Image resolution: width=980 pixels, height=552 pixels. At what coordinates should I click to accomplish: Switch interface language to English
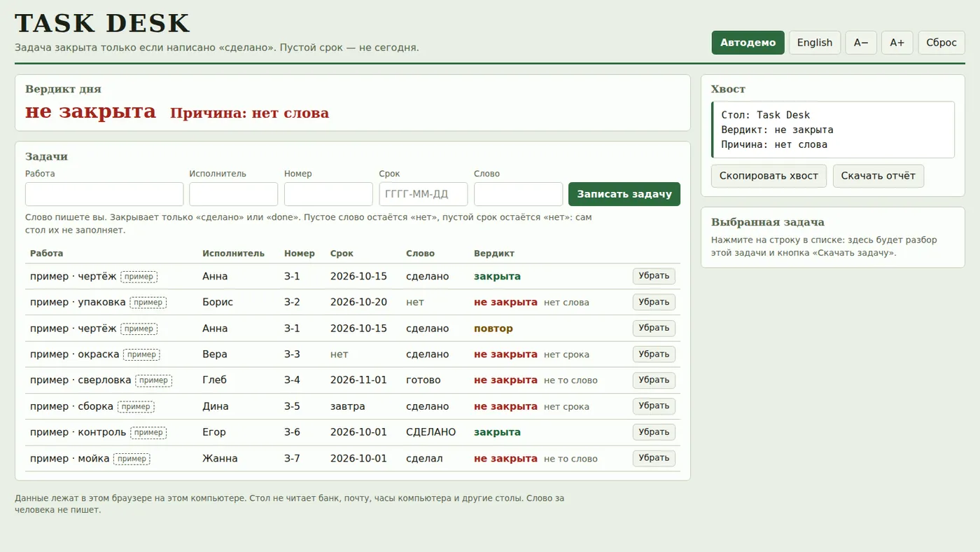click(815, 43)
